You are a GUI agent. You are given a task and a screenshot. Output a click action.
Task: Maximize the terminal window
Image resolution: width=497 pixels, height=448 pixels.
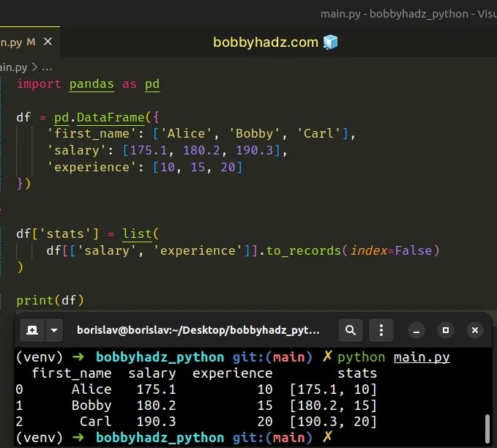[446, 330]
